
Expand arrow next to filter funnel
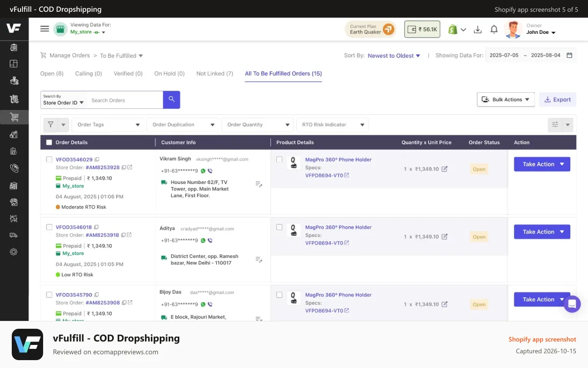click(63, 125)
